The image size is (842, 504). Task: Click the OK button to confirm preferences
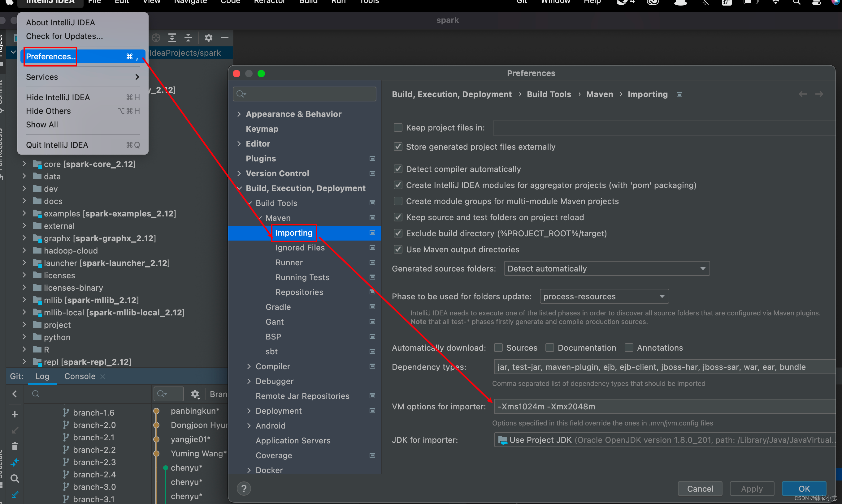pos(805,487)
